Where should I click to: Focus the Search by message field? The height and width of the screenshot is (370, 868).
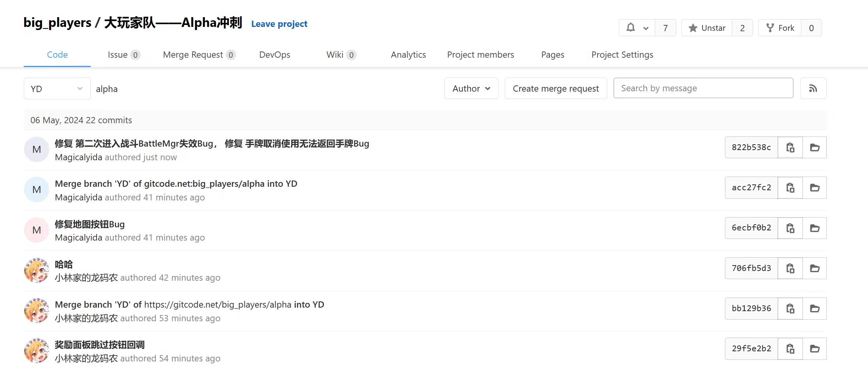(x=703, y=88)
